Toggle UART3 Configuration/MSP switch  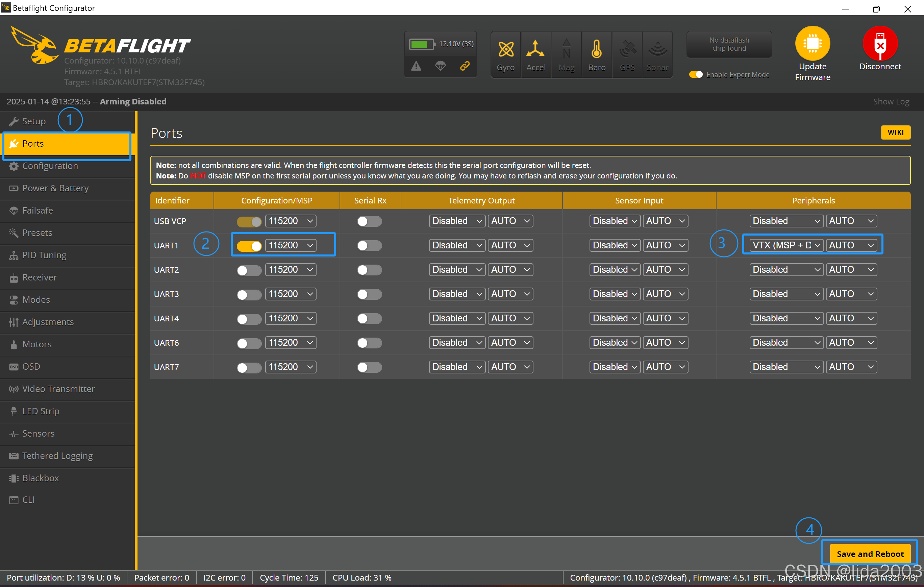tap(249, 294)
